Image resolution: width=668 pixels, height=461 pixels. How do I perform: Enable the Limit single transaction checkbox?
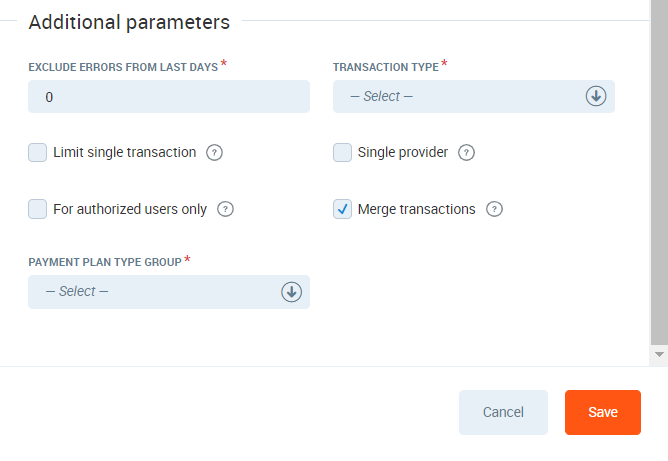pyautogui.click(x=38, y=153)
